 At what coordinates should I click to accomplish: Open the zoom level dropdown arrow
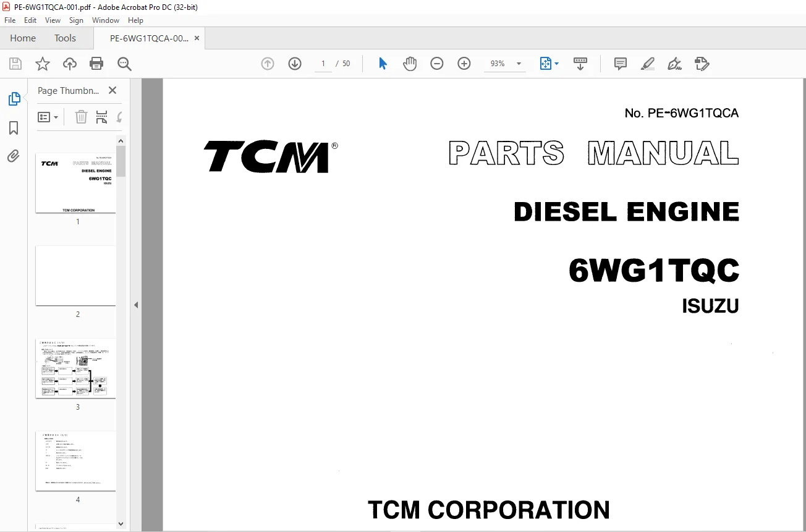519,64
